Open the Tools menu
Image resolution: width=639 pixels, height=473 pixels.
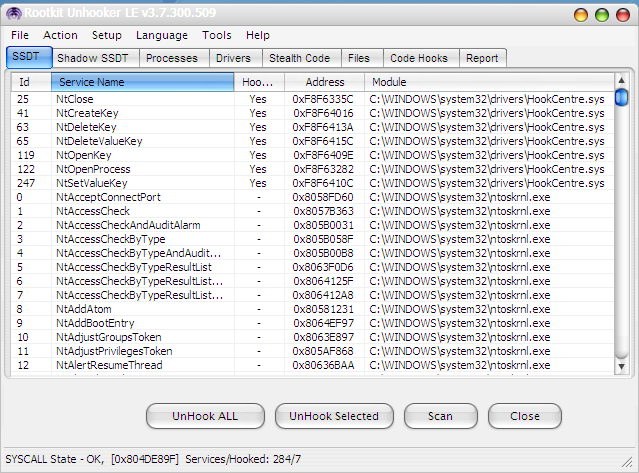tap(217, 35)
